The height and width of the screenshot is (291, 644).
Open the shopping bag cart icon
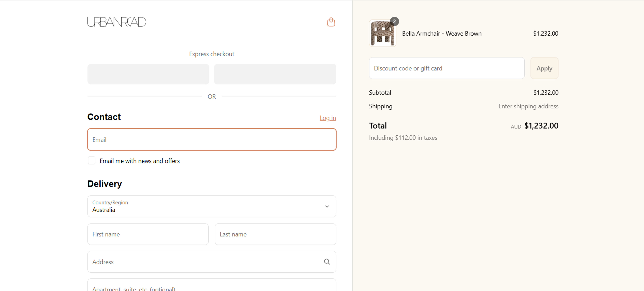(331, 22)
